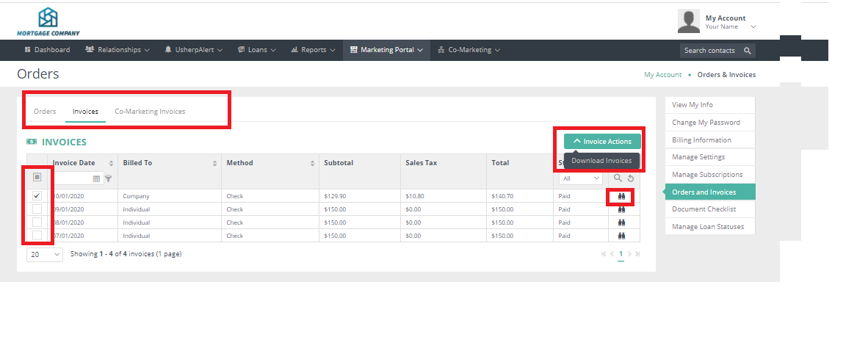
Task: Click the Mortgage Company logo
Action: pyautogui.click(x=48, y=22)
